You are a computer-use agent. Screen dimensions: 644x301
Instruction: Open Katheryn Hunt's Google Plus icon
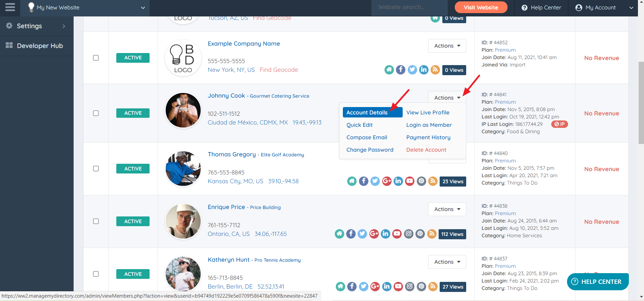pos(375,287)
